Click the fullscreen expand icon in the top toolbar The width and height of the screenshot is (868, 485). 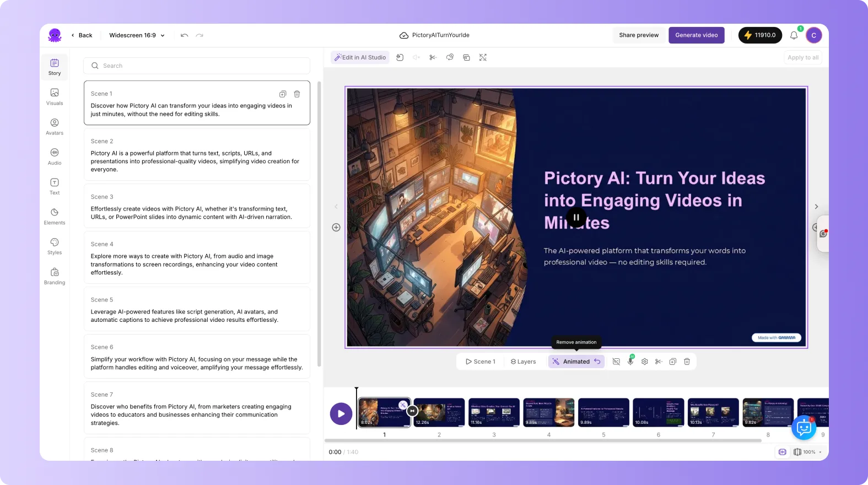(483, 57)
